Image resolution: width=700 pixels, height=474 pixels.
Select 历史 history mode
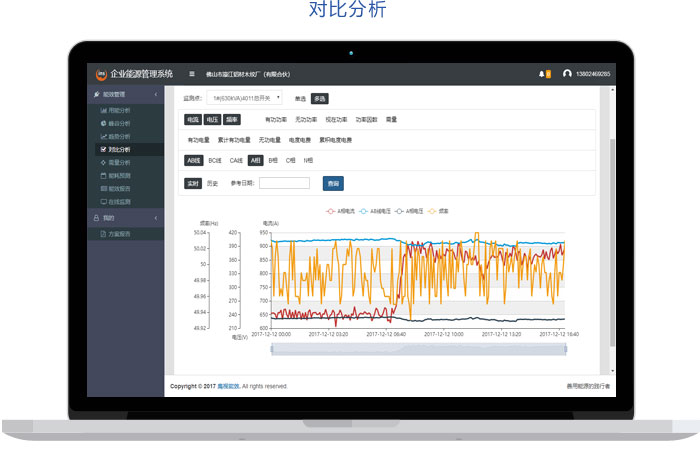tap(212, 183)
